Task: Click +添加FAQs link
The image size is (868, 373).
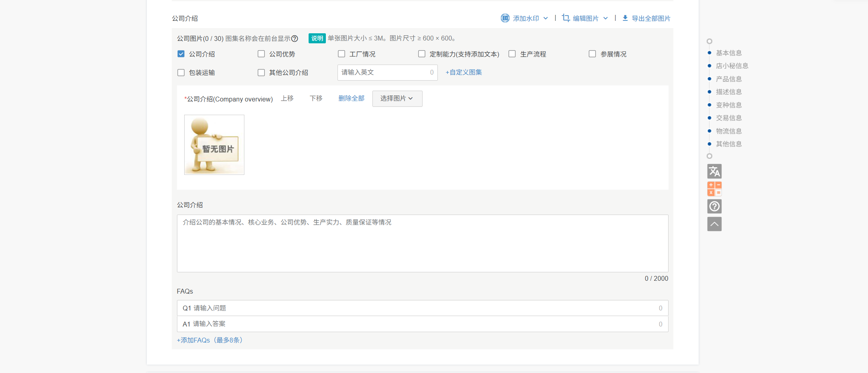Action: (209, 340)
